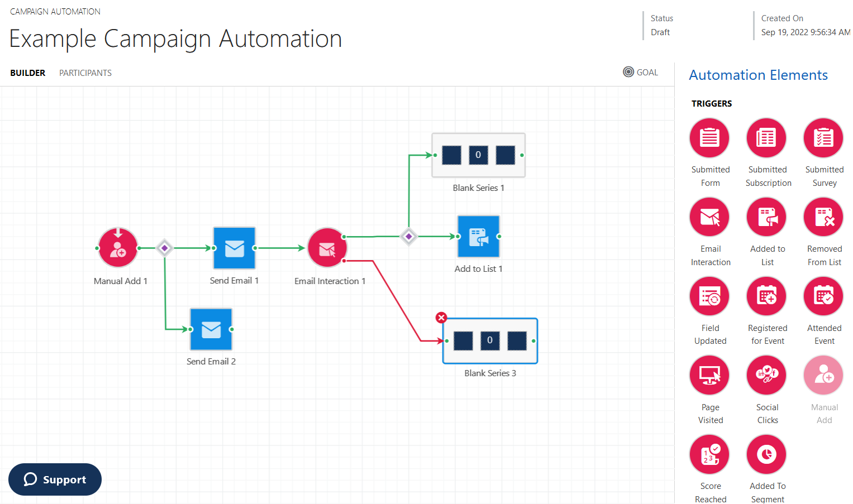Select the Submitted Subscription trigger icon

point(766,138)
